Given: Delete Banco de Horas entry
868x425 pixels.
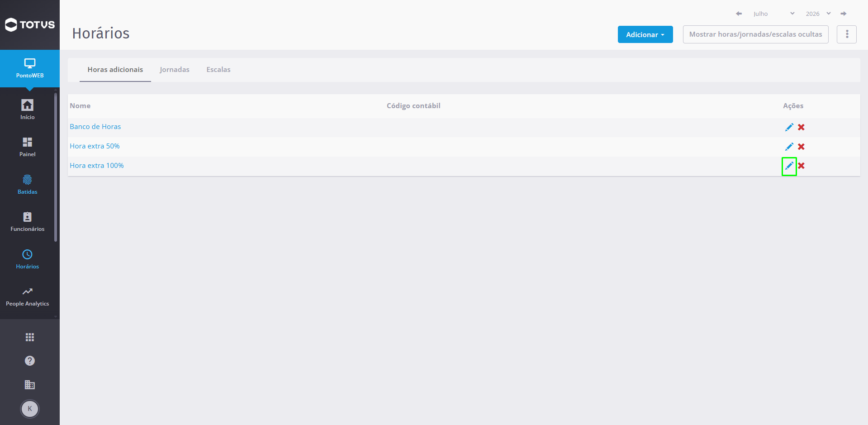Looking at the screenshot, I should [801, 127].
